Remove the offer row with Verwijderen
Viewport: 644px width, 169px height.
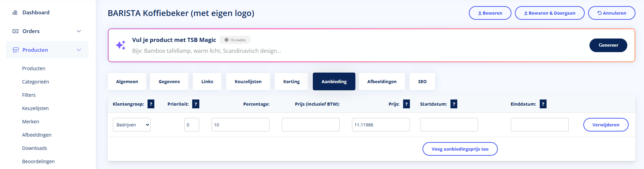tap(605, 125)
